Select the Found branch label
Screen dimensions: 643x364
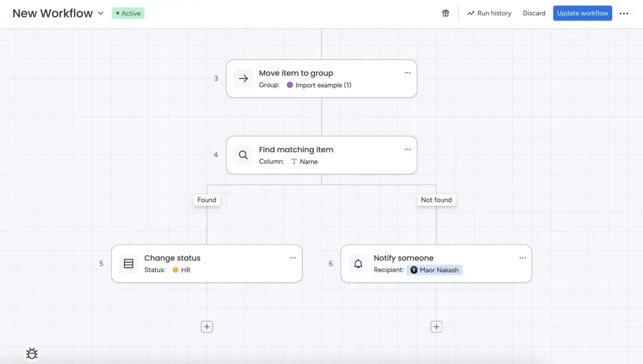pos(207,200)
